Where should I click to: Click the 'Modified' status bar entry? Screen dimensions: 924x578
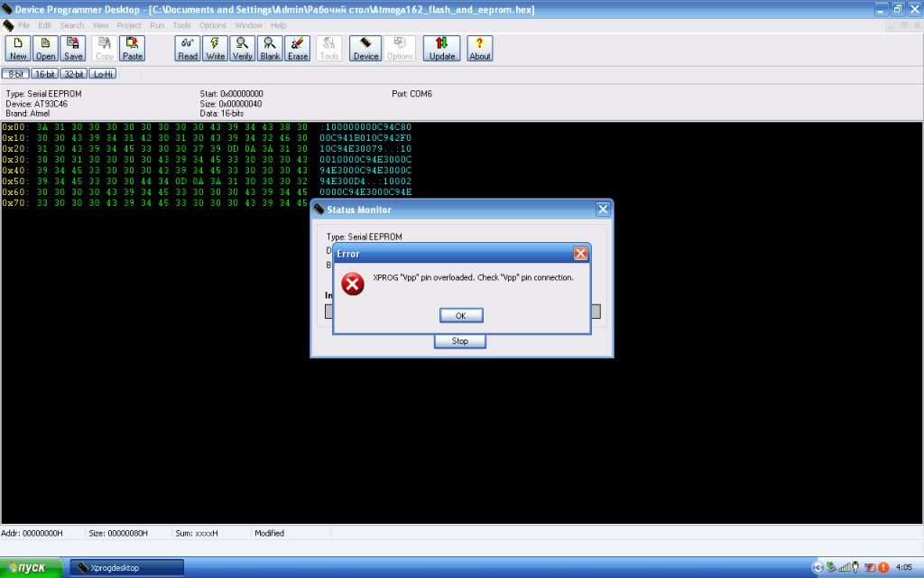tap(269, 533)
